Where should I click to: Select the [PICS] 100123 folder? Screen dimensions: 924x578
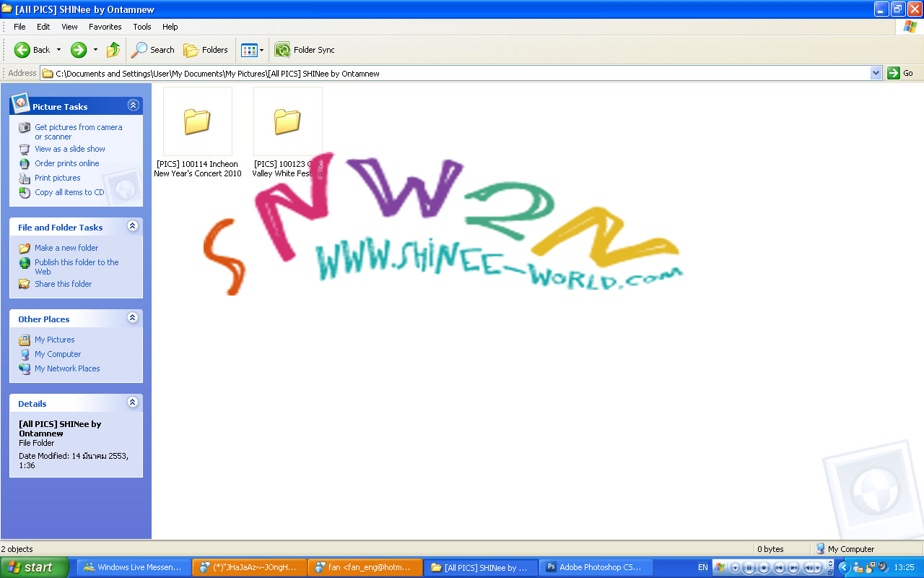pyautogui.click(x=287, y=133)
